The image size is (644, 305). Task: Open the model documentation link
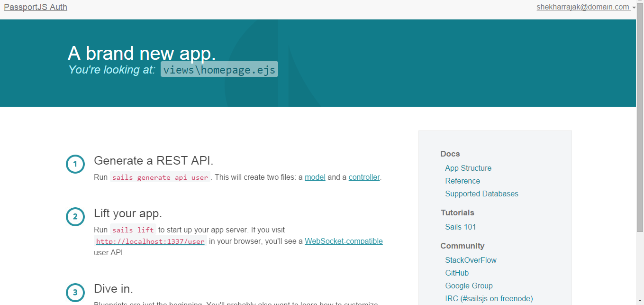(x=315, y=177)
